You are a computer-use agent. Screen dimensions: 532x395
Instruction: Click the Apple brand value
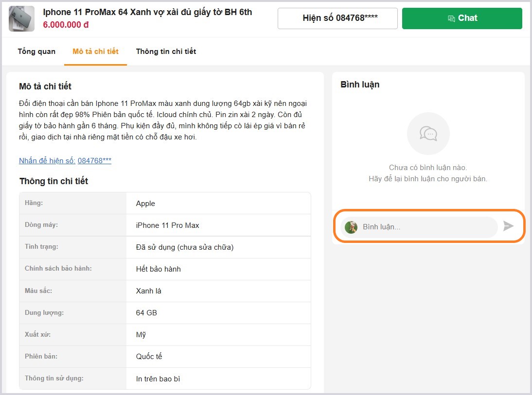tap(145, 204)
